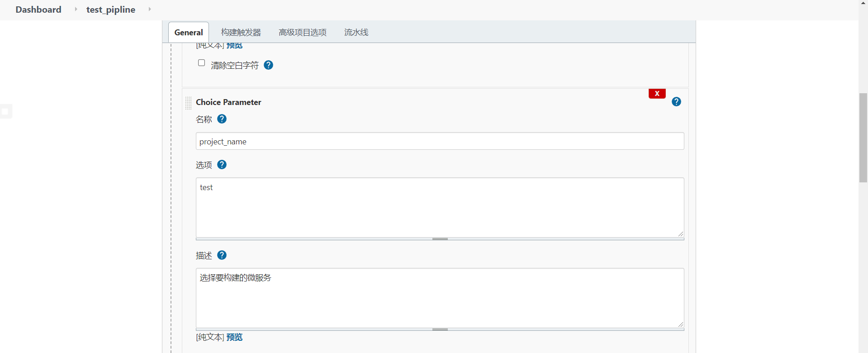868x353 pixels.
Task: Open help for 清除空白字符 option
Action: 268,65
